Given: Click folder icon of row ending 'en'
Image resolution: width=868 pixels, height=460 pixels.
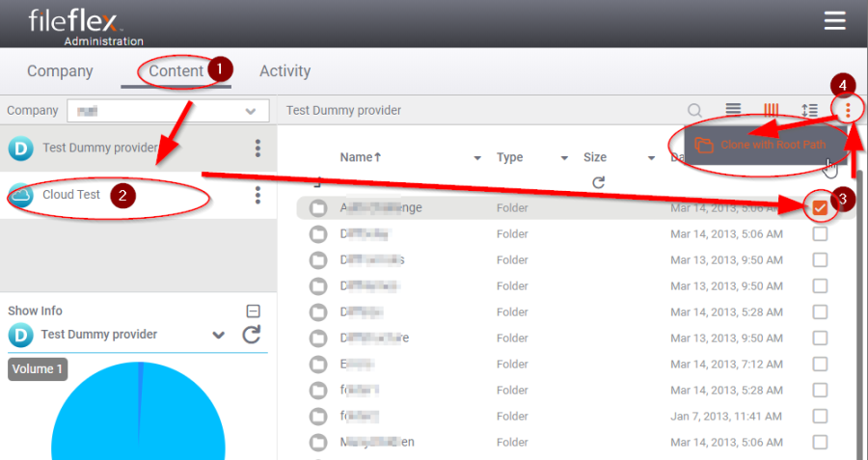Looking at the screenshot, I should 318,443.
